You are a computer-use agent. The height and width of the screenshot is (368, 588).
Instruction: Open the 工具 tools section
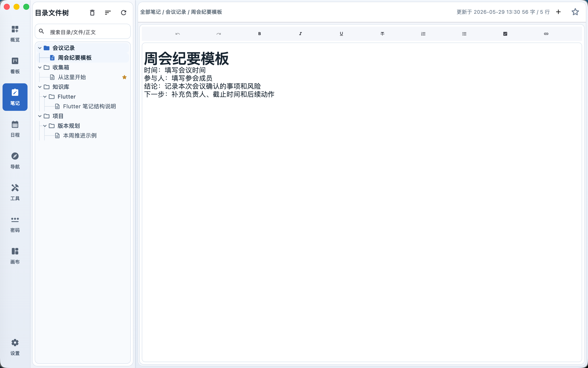15,192
